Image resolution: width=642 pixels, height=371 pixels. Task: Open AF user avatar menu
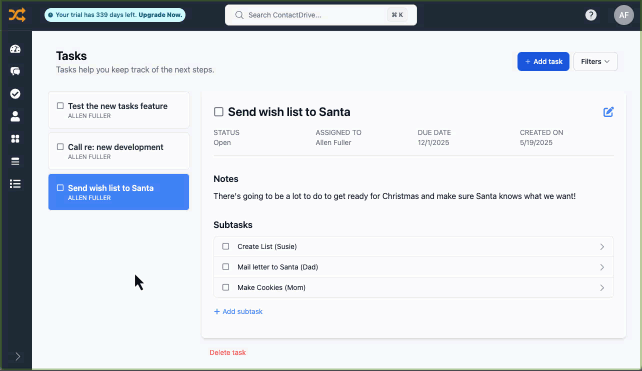[624, 15]
